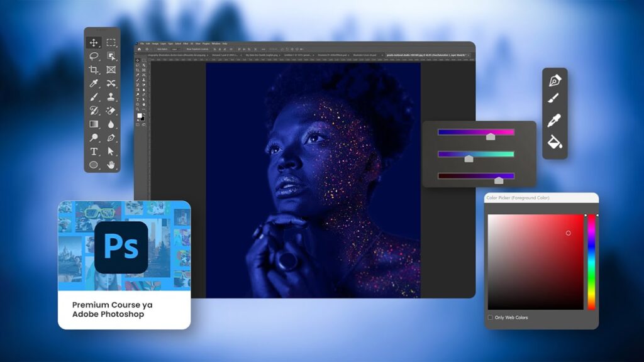
Task: Choose the Lasso tool
Action: (x=94, y=56)
